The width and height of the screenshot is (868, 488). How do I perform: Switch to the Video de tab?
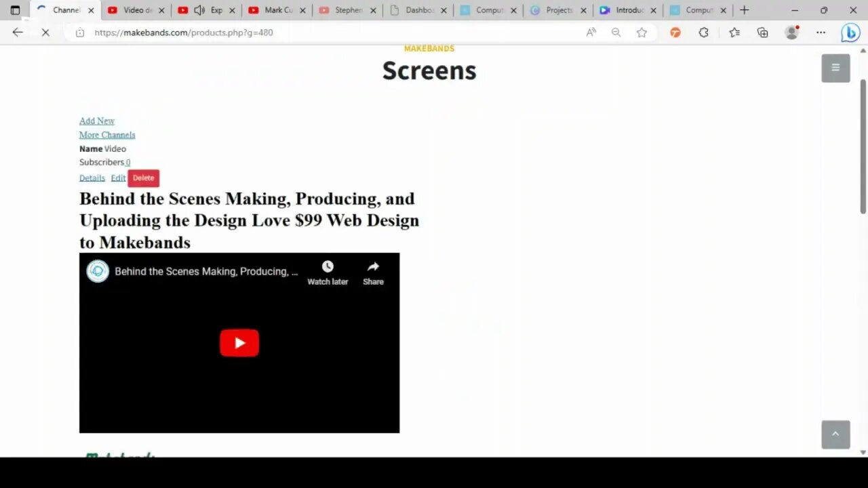coord(136,10)
